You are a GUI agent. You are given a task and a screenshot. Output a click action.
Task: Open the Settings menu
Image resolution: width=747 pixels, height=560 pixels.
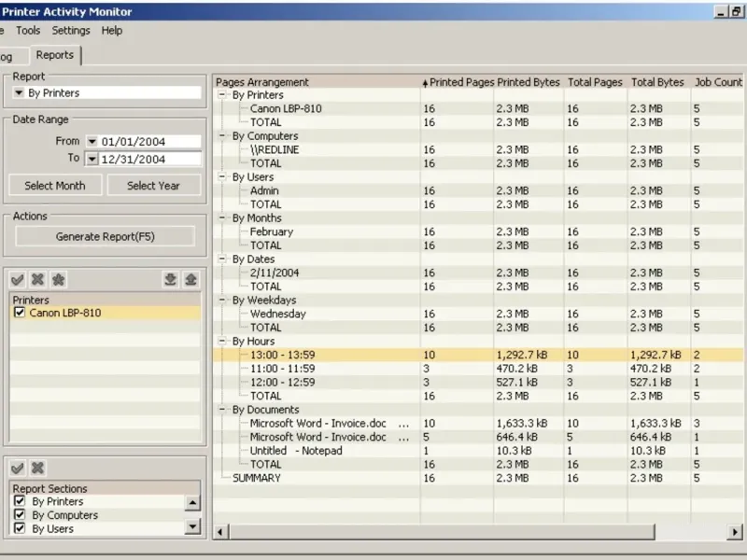pyautogui.click(x=71, y=31)
